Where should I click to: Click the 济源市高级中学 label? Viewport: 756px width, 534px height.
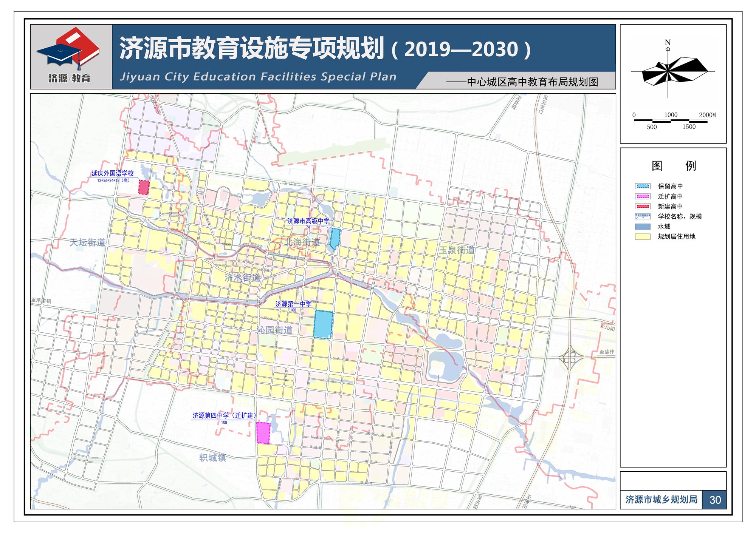308,221
